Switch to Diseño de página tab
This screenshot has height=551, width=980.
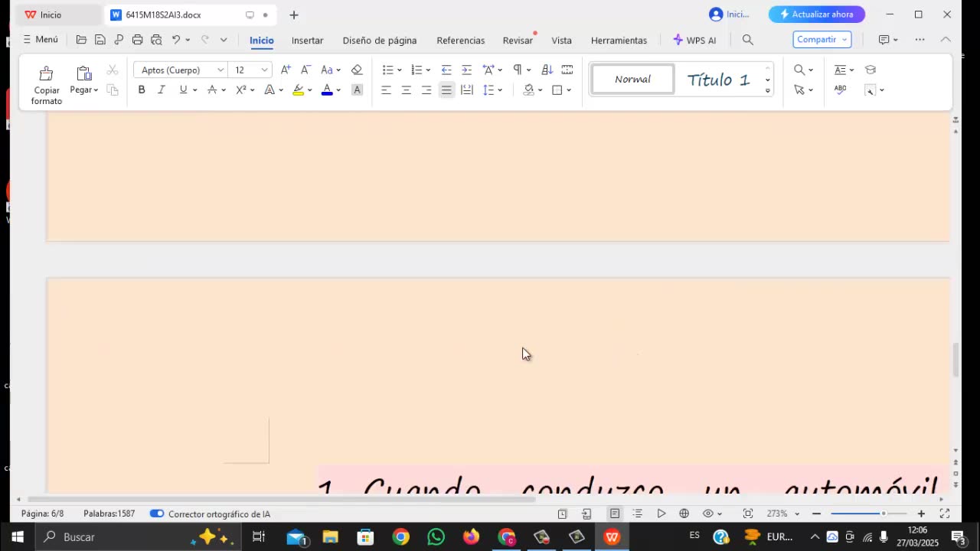click(380, 40)
